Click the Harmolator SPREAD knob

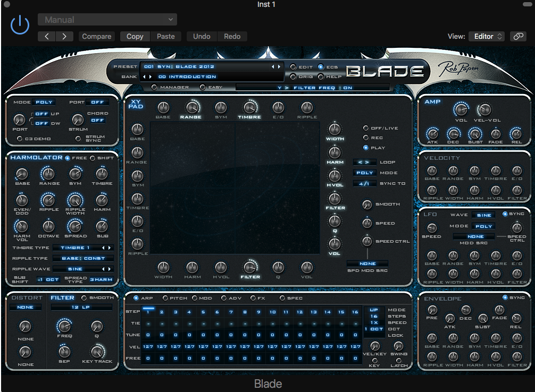coord(75,226)
